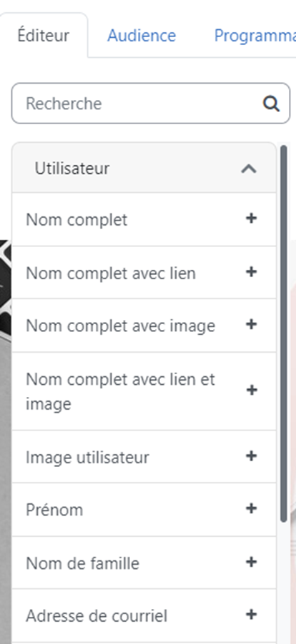This screenshot has width=296, height=644.
Task: Select the Nom complet label
Action: point(77,220)
